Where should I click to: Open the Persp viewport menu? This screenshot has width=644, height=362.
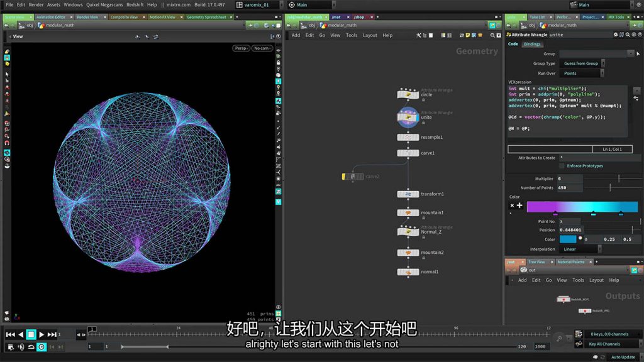(x=241, y=48)
